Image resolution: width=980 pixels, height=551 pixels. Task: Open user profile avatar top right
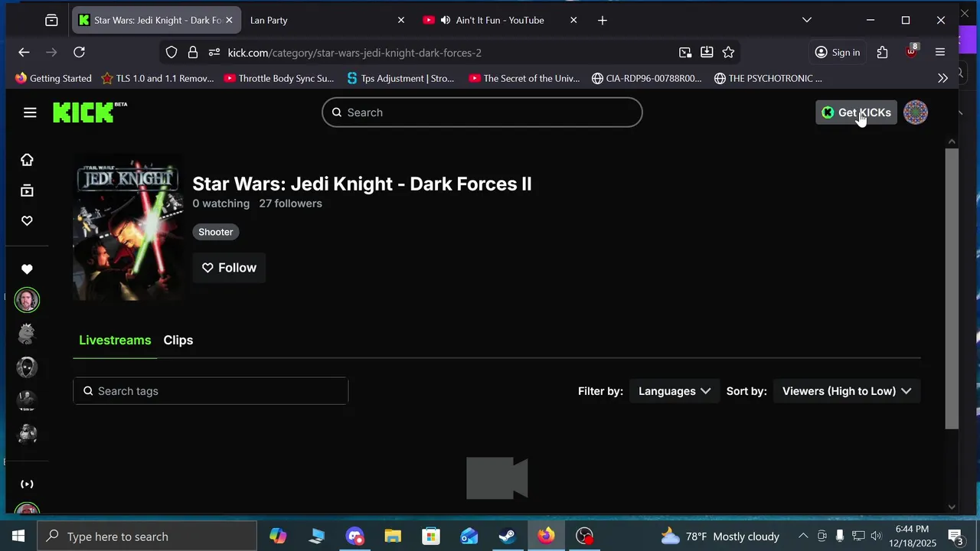[916, 112]
